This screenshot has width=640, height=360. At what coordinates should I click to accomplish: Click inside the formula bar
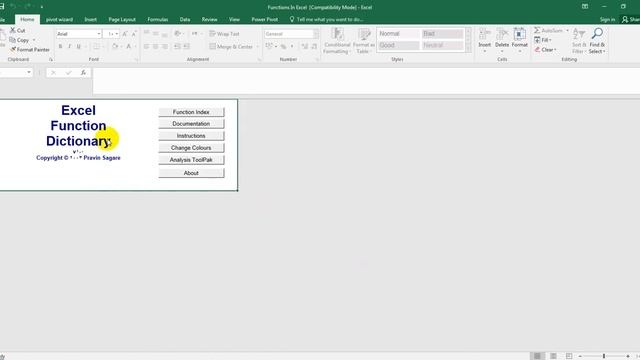pos(366,81)
